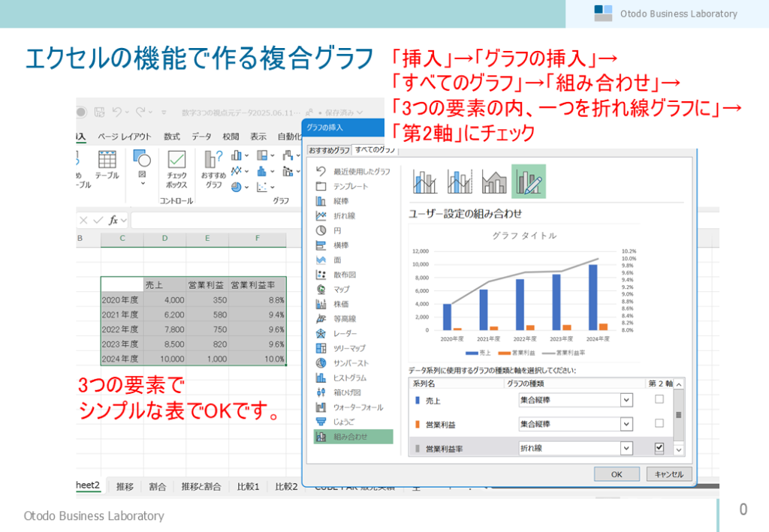Select the サンバースト sunburst chart category
The image size is (769, 532).
pyautogui.click(x=321, y=362)
